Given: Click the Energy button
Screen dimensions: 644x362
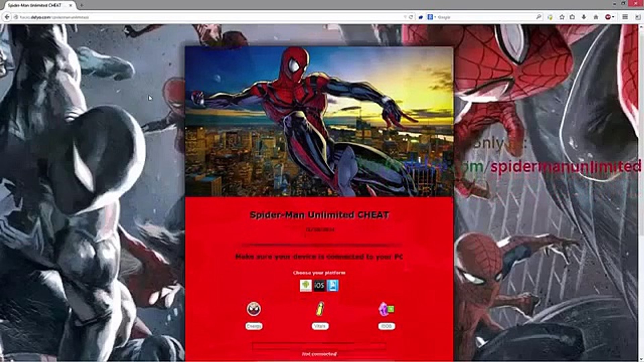Looking at the screenshot, I should point(254,326).
